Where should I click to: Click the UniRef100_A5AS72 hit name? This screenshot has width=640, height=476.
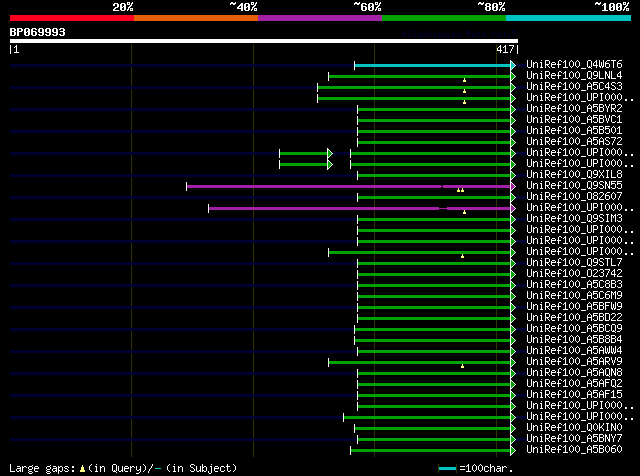574,141
